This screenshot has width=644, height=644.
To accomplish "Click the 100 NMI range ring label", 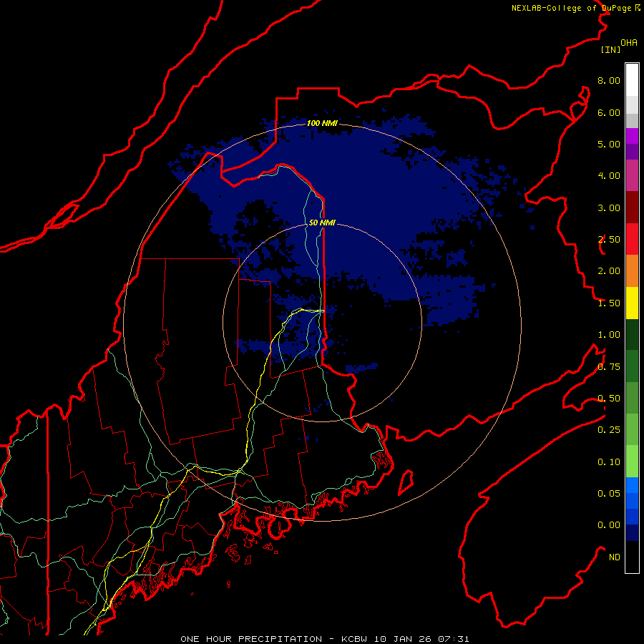I will coord(322,123).
